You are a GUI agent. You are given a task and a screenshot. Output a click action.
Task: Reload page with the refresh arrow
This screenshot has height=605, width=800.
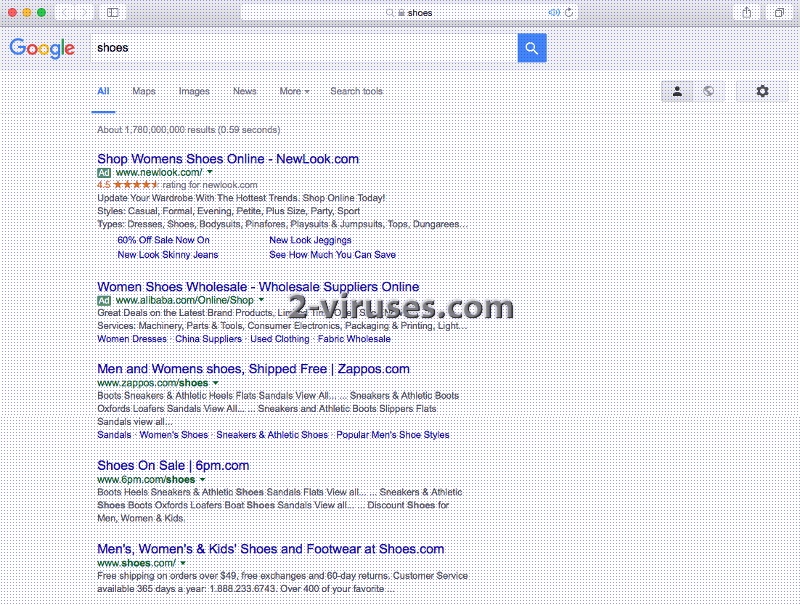(x=569, y=13)
